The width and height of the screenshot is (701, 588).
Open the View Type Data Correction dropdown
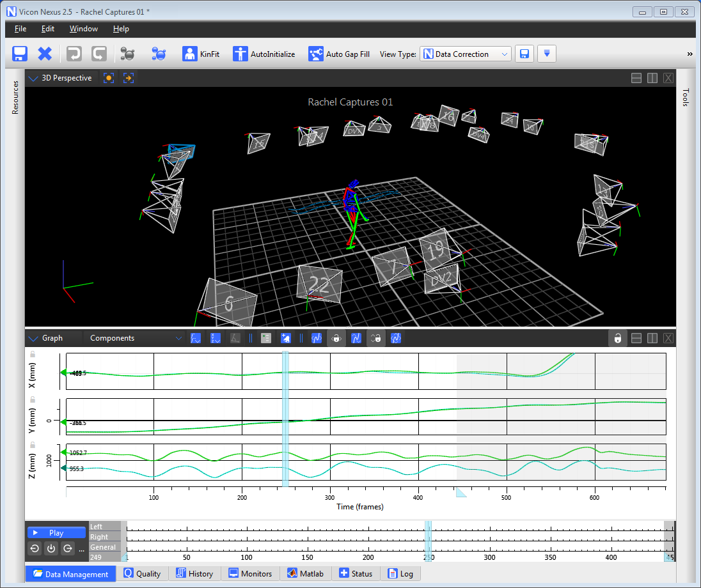point(466,54)
